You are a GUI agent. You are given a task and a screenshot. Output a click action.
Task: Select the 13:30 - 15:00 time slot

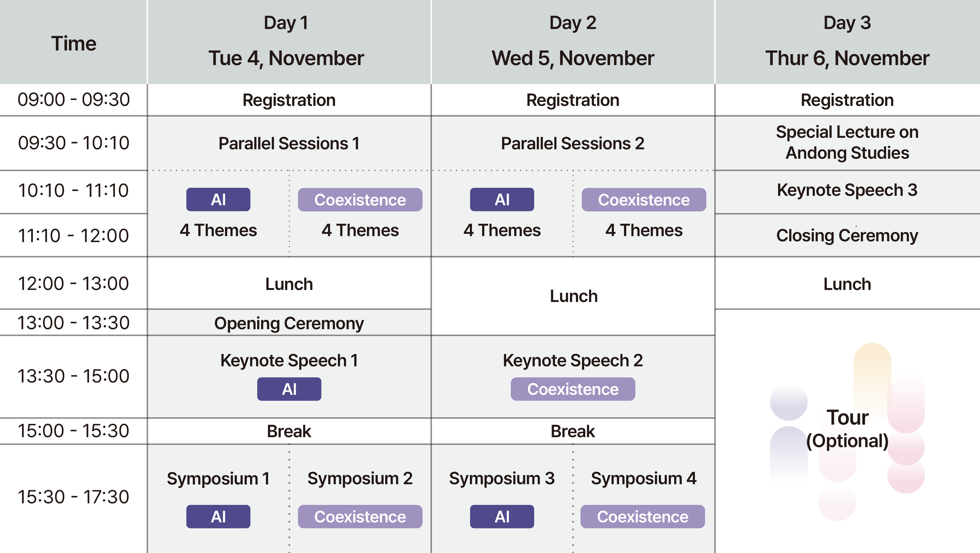(x=73, y=376)
